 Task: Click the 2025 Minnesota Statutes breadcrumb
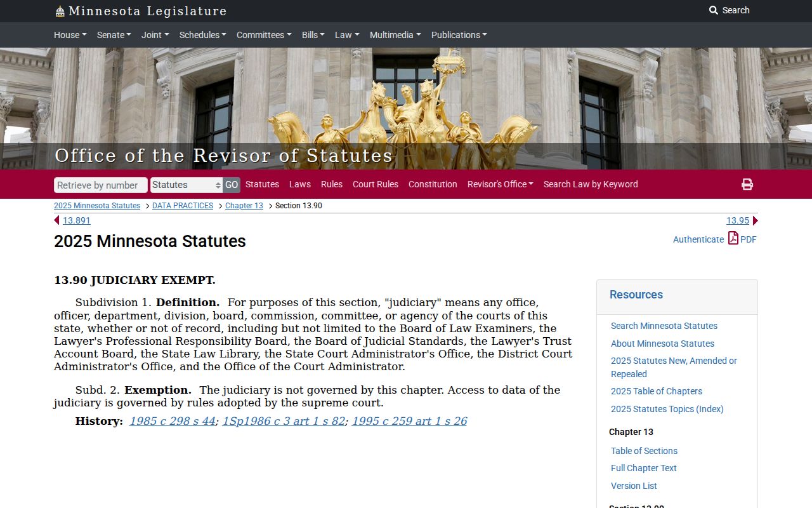(x=97, y=206)
